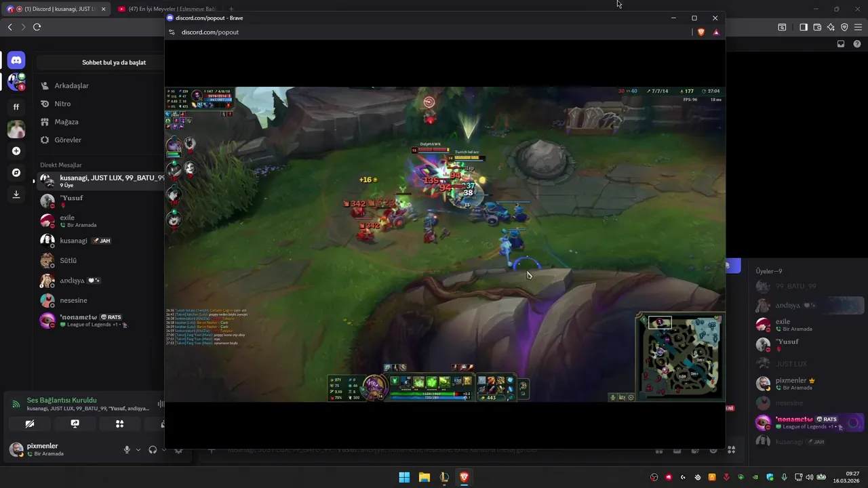Select member 99_BATU_99 in members list
868x488 pixels.
(810, 287)
